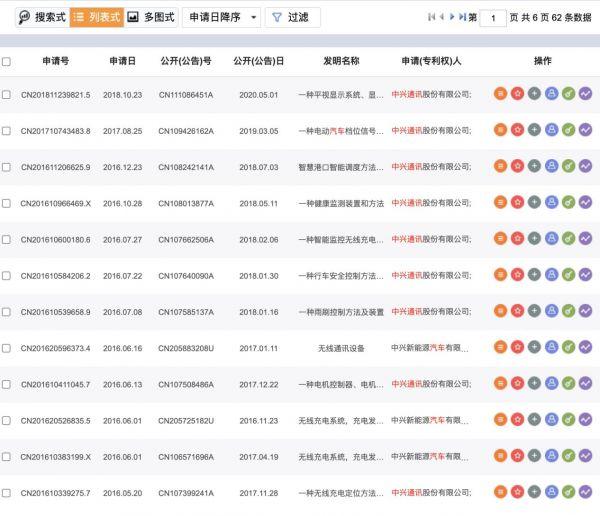Select the 列表式 list view tab
The width and height of the screenshot is (600, 516).
click(97, 17)
